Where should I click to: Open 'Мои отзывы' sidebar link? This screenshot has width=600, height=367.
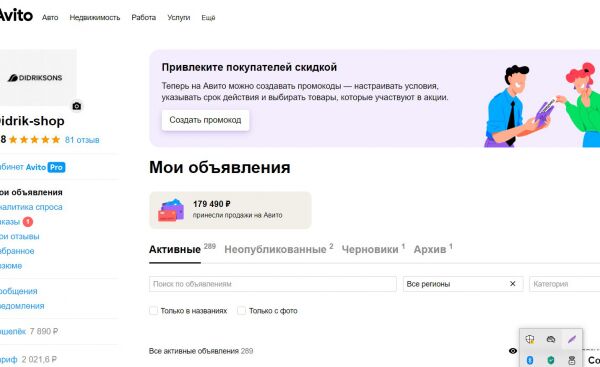20,237
